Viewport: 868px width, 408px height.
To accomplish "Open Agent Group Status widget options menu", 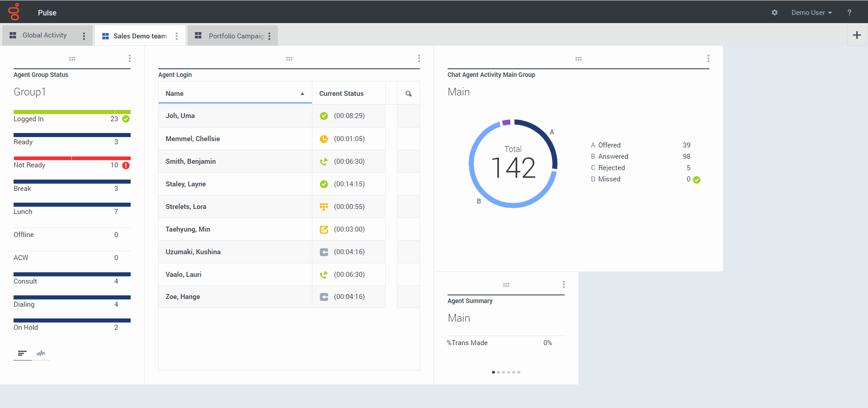I will pyautogui.click(x=130, y=58).
